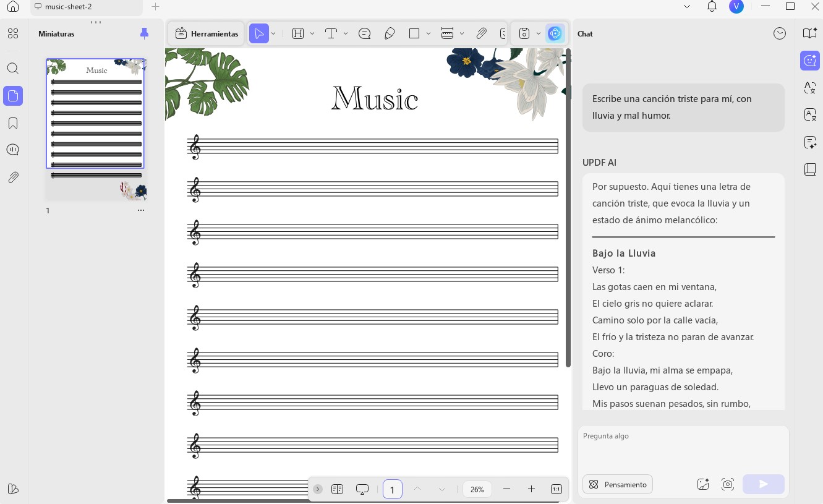
Task: Click the 'Escribe una canción triste' user message
Action: point(683,107)
